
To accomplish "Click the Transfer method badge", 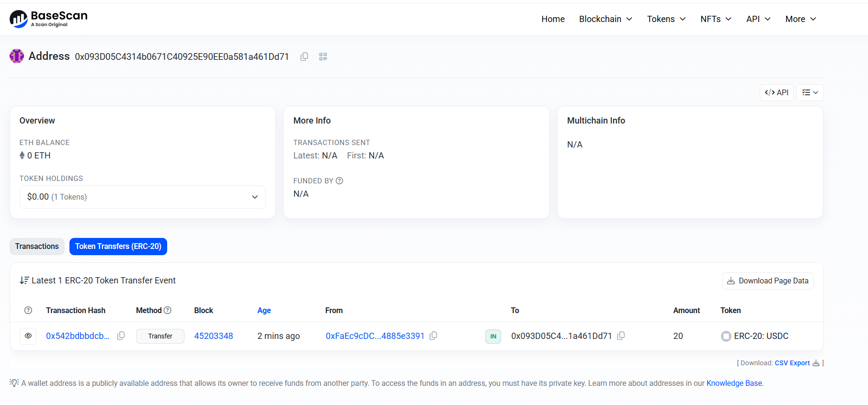I will point(160,336).
